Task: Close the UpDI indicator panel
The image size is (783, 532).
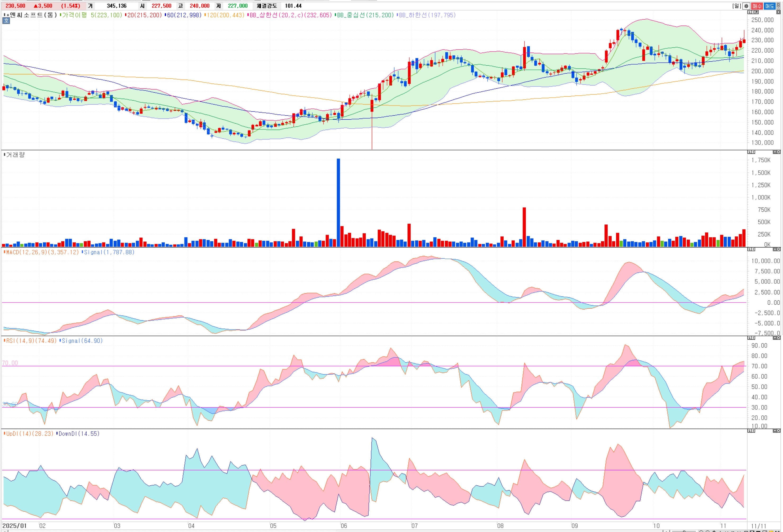Action: point(778,431)
